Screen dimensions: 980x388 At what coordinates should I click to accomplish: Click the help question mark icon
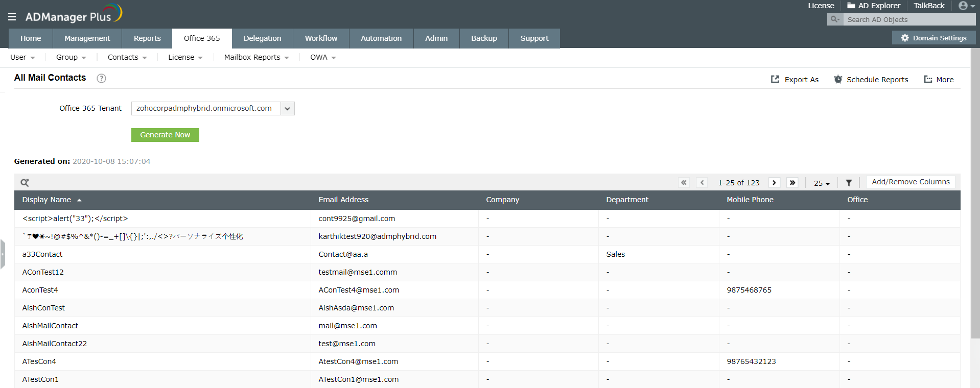101,78
